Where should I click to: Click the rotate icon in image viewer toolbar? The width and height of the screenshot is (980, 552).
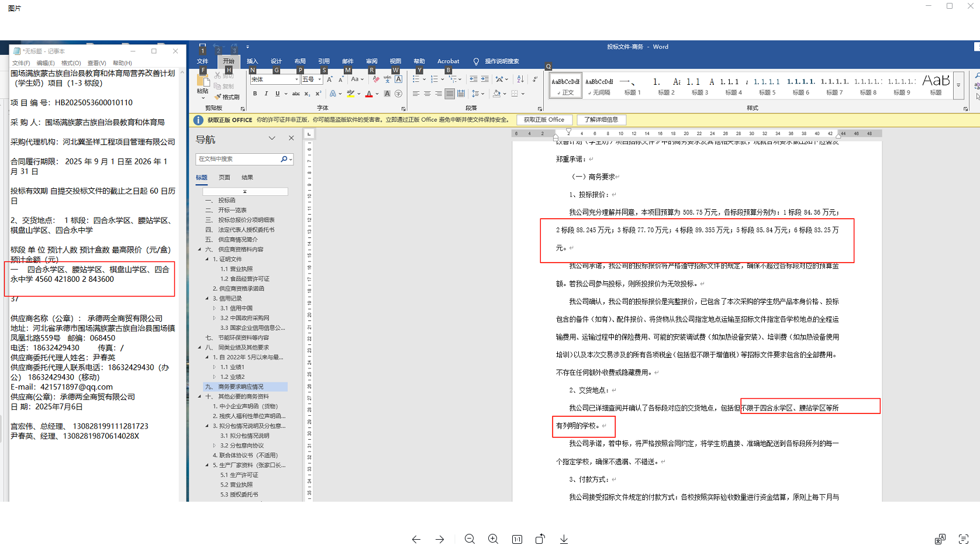[540, 539]
